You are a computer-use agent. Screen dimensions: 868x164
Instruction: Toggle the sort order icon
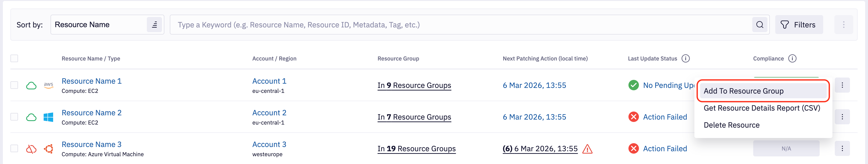click(154, 25)
